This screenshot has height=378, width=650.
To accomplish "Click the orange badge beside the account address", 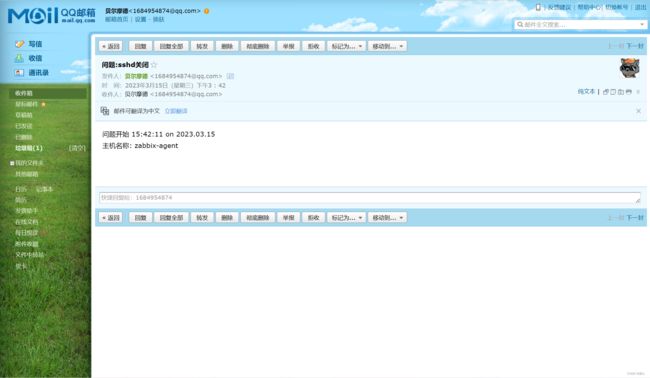I will [x=206, y=11].
